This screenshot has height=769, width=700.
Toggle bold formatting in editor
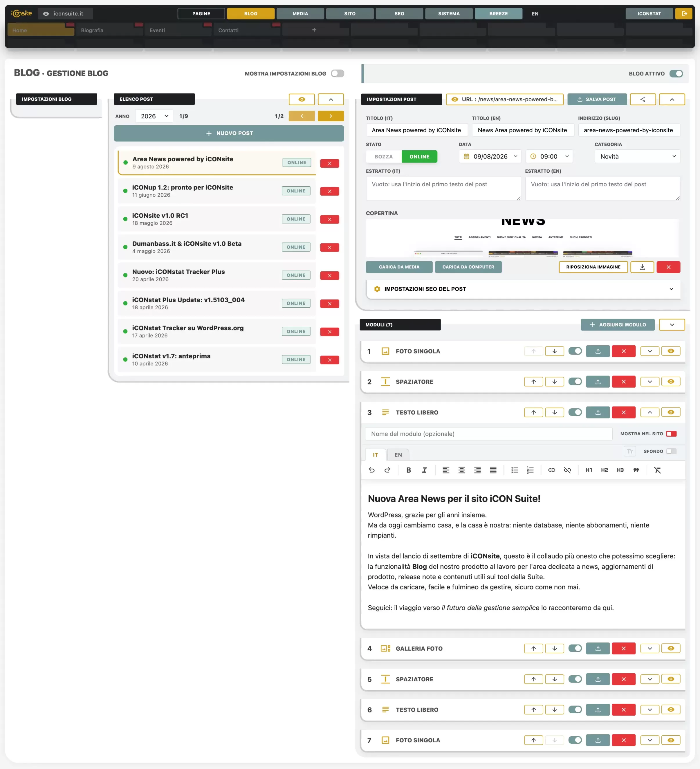[409, 470]
